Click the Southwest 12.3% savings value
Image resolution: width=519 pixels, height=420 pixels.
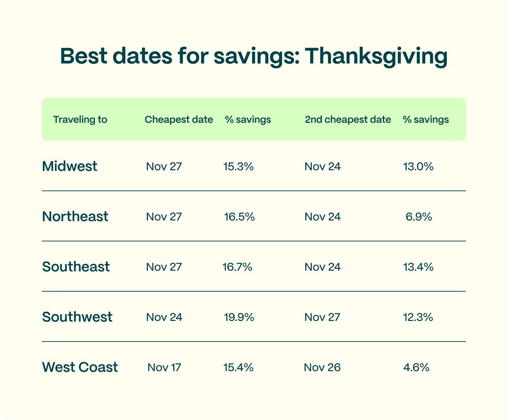[418, 317]
